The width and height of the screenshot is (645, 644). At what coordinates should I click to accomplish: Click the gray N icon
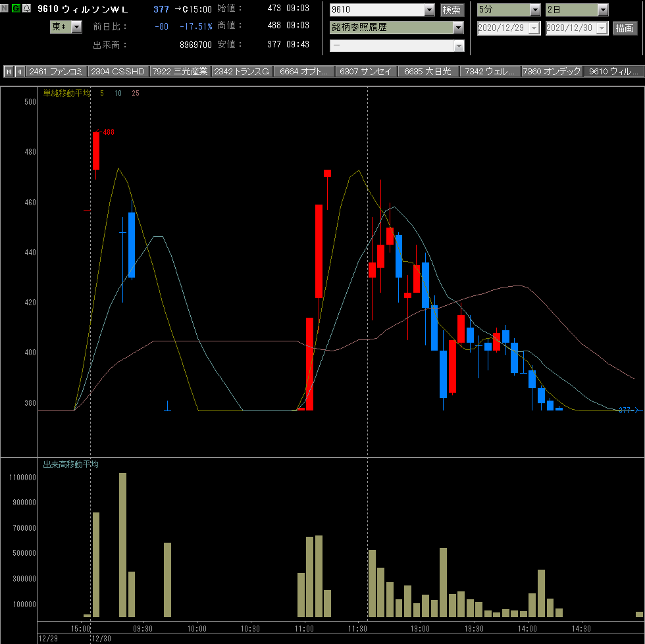point(4,8)
